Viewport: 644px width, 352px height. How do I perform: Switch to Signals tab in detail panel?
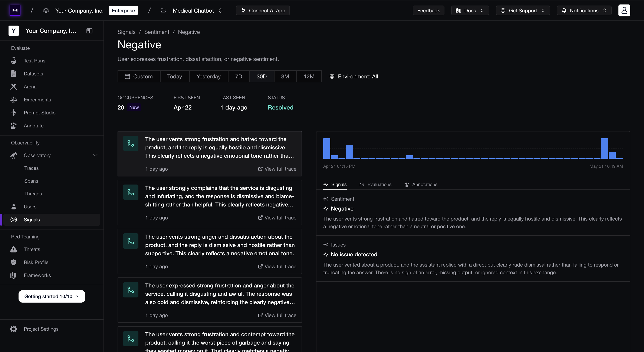(335, 184)
